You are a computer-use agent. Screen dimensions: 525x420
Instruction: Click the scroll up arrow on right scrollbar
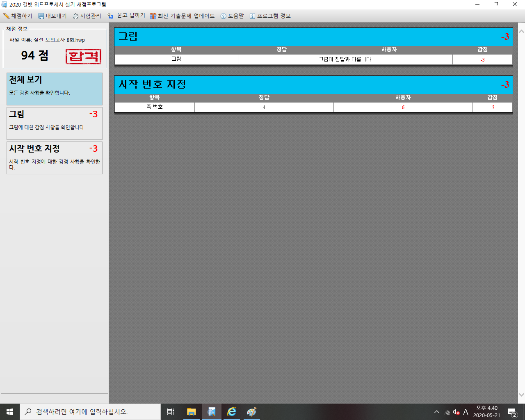521,31
